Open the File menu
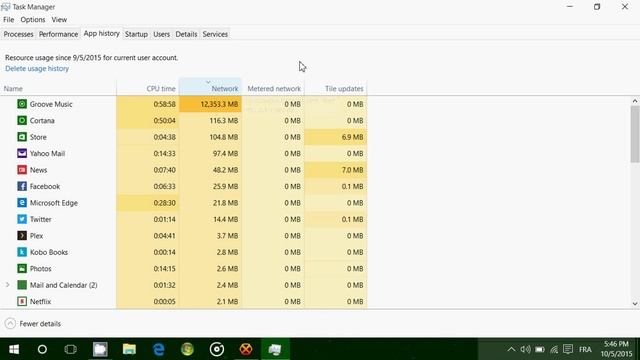Screen dimensions: 640x360 click(x=9, y=20)
